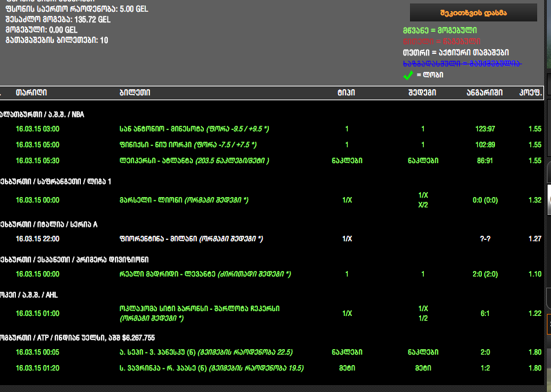The height and width of the screenshot is (392, 551).
Task: Click the 102:89 score cell
Action: (485, 144)
